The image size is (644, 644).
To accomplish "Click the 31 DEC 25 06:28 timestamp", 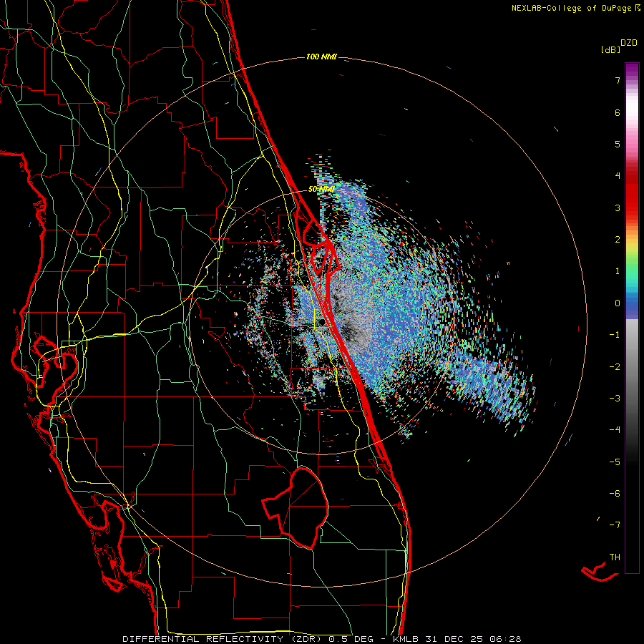I will tap(472, 639).
